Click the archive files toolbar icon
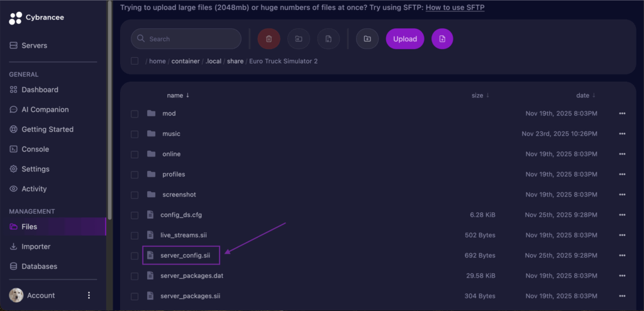Screen dimensions: 644x311 coord(328,39)
